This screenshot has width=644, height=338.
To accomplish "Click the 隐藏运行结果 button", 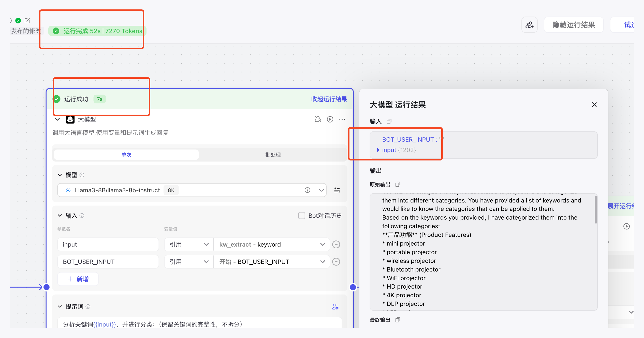I will point(574,25).
